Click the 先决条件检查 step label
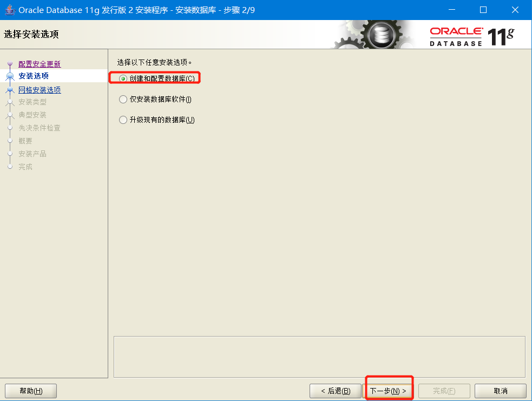The width and height of the screenshot is (532, 401). tap(40, 128)
